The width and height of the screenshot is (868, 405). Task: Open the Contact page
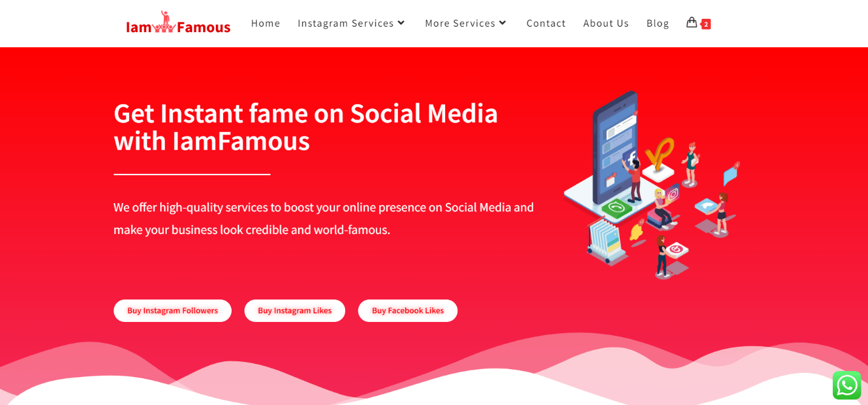click(x=546, y=23)
